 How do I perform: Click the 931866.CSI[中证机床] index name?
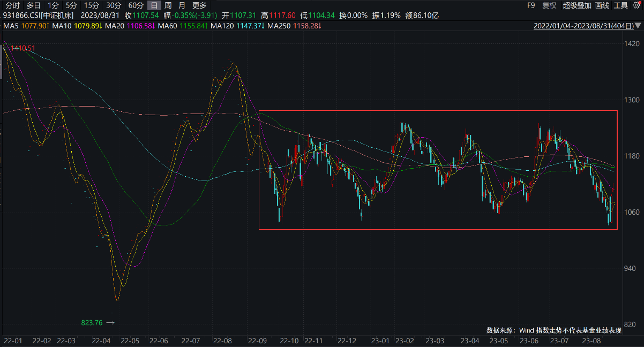tap(39, 16)
